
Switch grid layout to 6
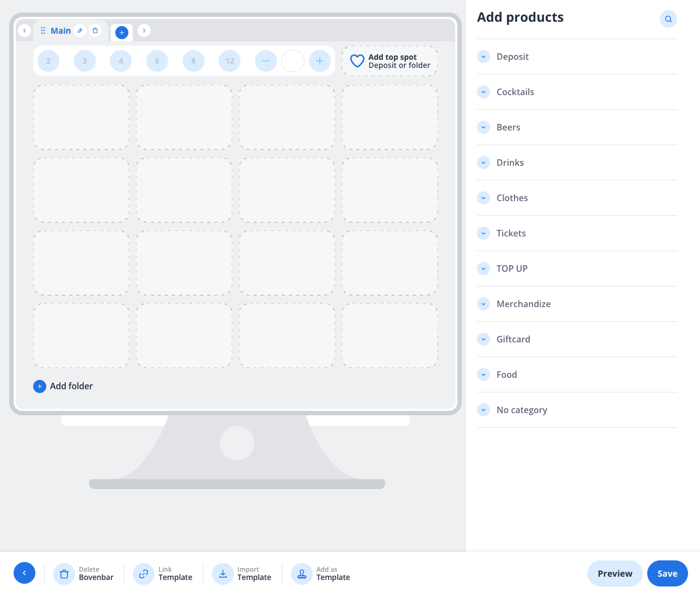(x=157, y=61)
